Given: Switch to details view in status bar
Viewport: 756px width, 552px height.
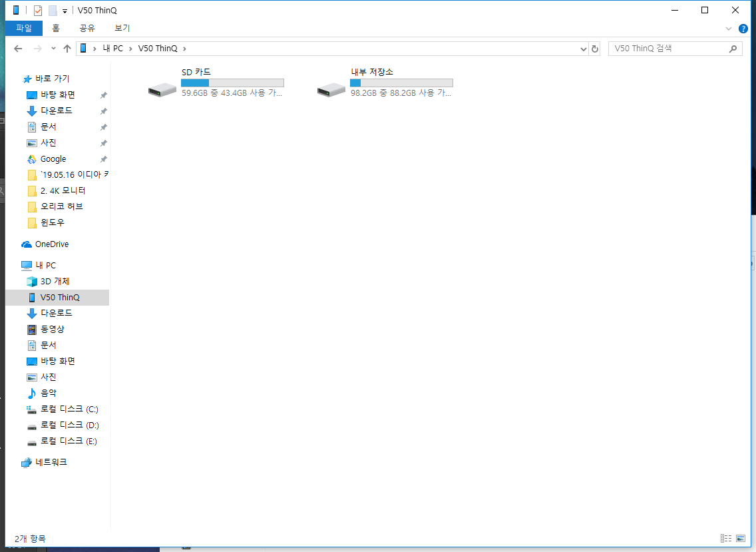Looking at the screenshot, I should coord(725,539).
